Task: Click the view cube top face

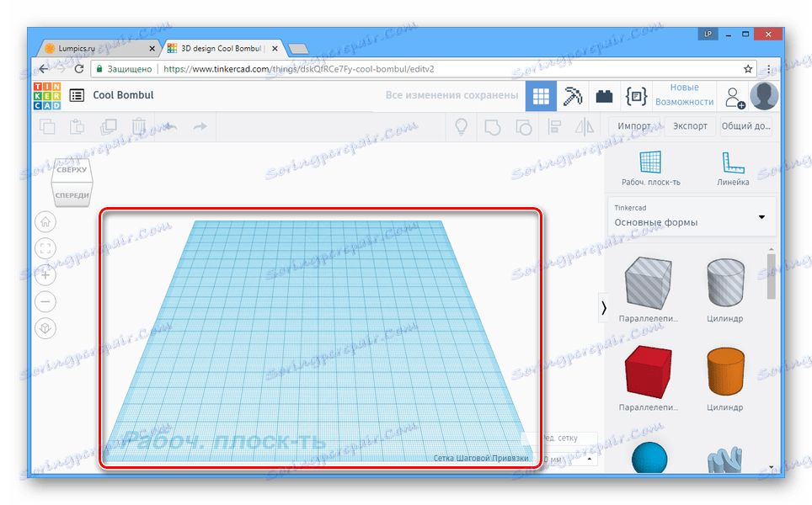Action: point(72,170)
